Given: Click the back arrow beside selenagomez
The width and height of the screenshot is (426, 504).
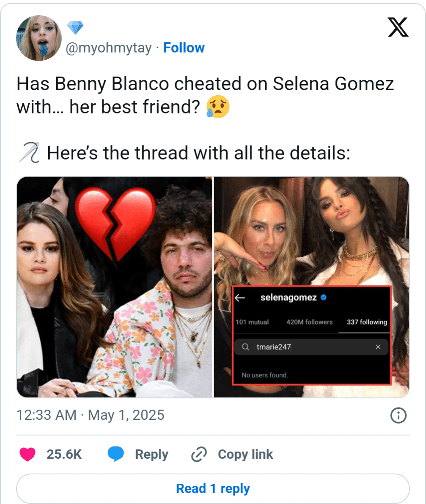Looking at the screenshot, I should pyautogui.click(x=240, y=298).
